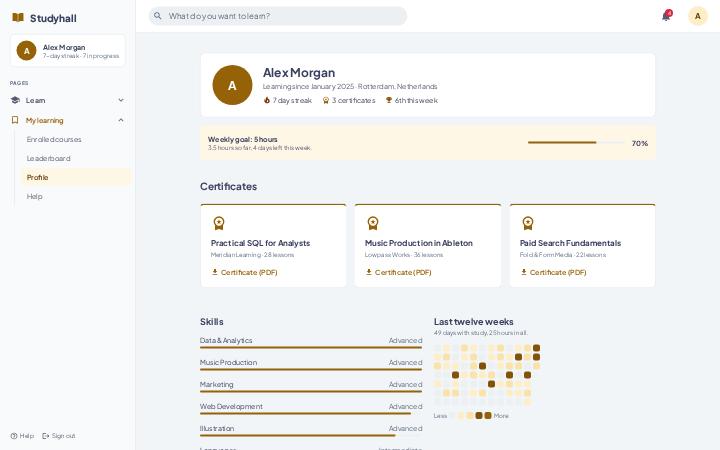Click the Paid Search certificate badge icon
The width and height of the screenshot is (720, 450).
click(x=528, y=223)
